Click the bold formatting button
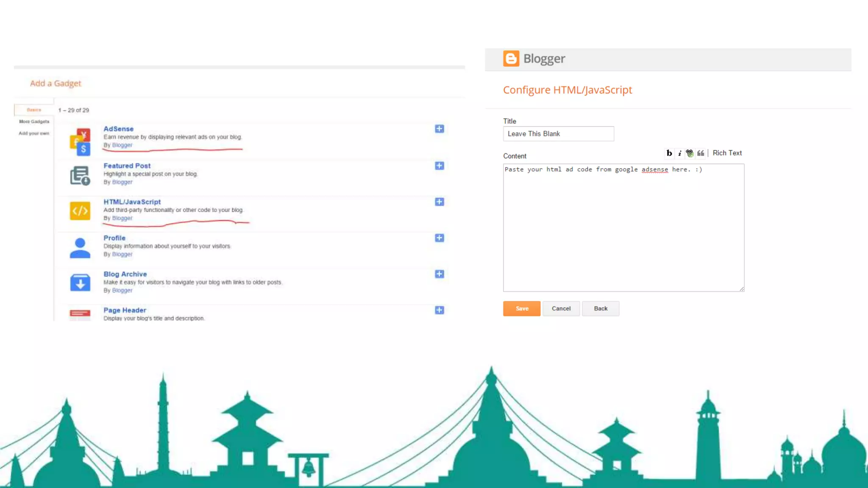The image size is (868, 488). click(669, 153)
